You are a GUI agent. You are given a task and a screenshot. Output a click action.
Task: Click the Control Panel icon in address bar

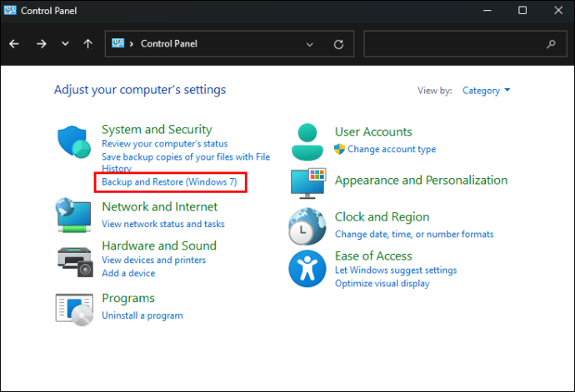117,43
